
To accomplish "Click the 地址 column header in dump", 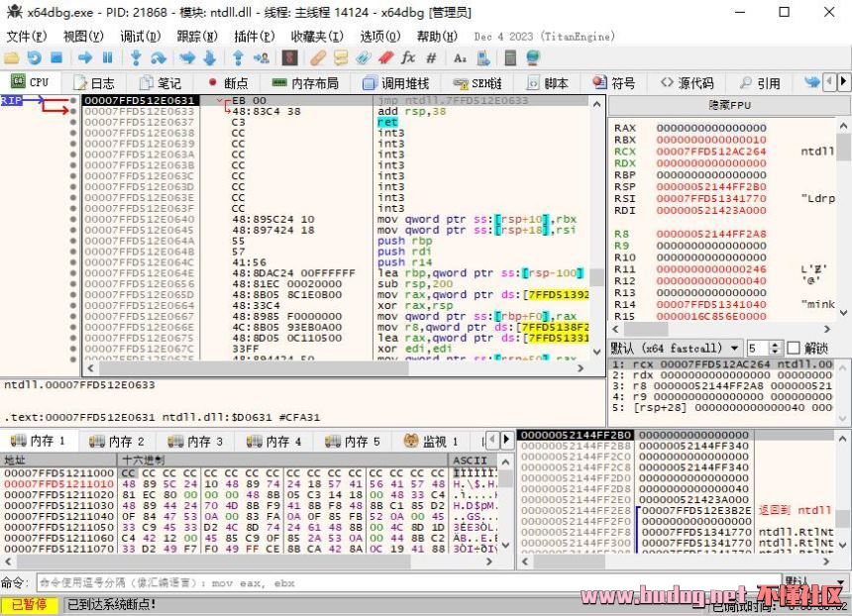I will [x=59, y=461].
